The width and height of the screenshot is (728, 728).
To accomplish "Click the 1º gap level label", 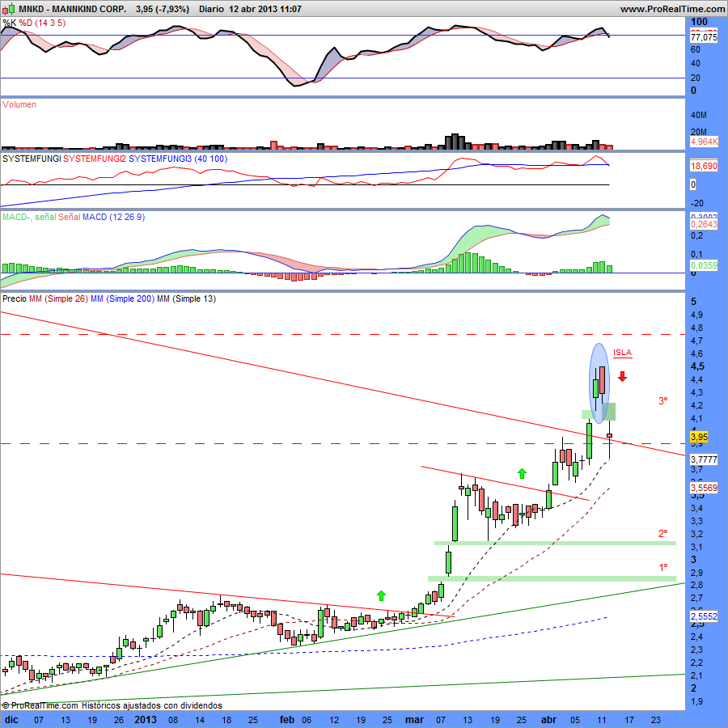I will (x=663, y=567).
